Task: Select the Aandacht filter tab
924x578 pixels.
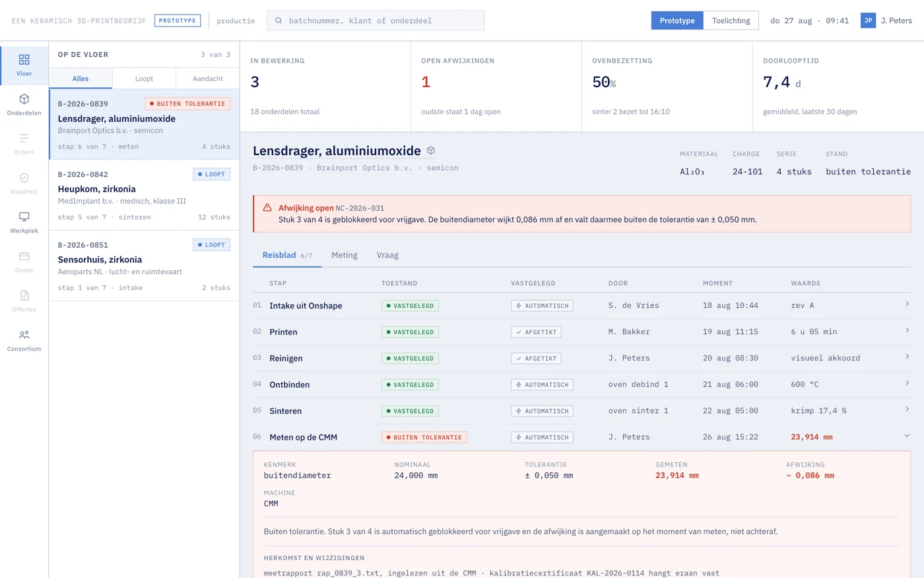Action: [x=208, y=79]
